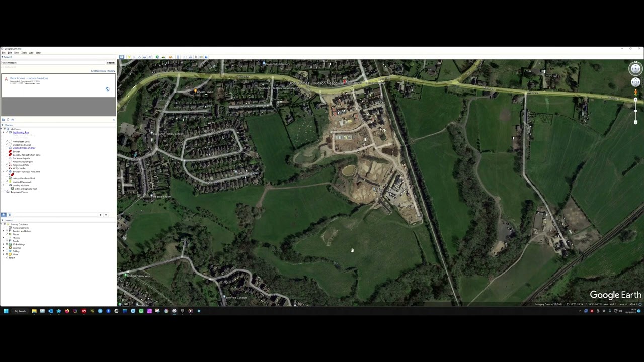The width and height of the screenshot is (644, 362).
Task: Open the Add Image Overlay tool
Action: (x=144, y=57)
